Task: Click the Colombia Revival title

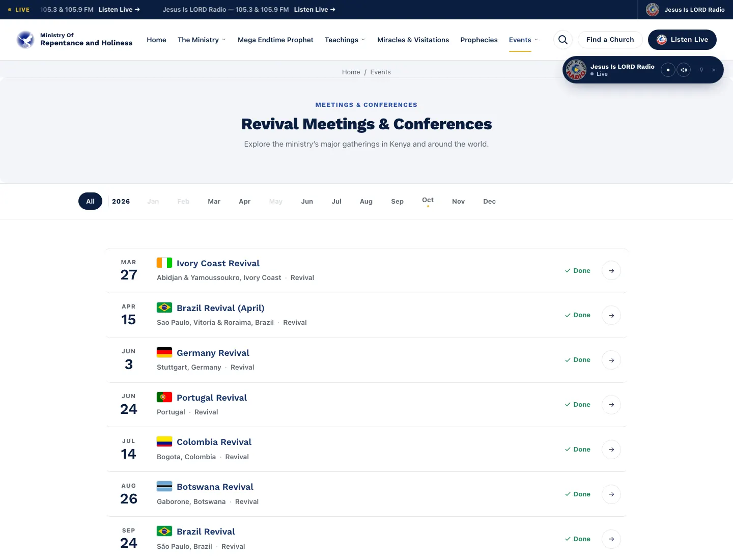Action: (214, 442)
